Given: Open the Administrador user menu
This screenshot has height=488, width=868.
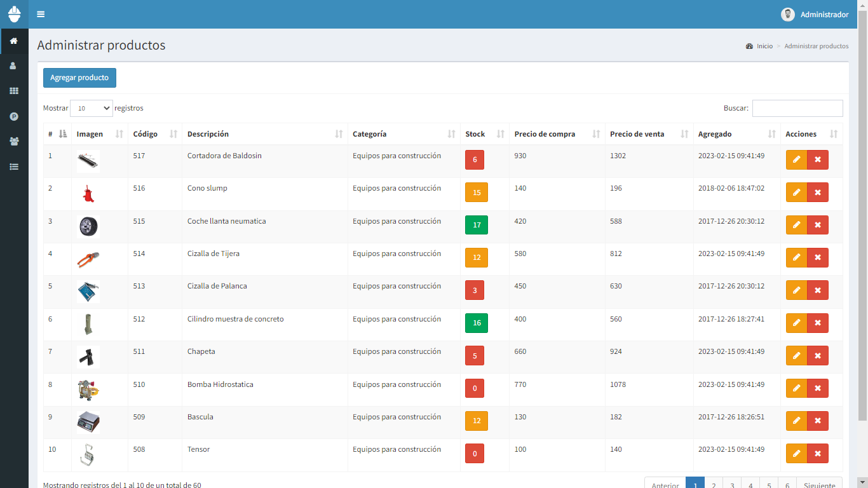Looking at the screenshot, I should pos(815,15).
